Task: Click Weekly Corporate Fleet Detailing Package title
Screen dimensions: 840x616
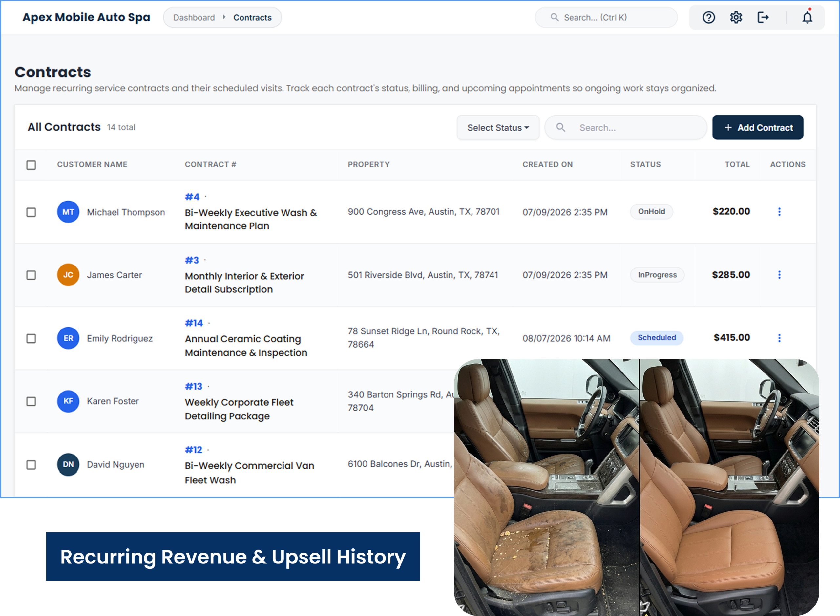Action: [x=239, y=409]
